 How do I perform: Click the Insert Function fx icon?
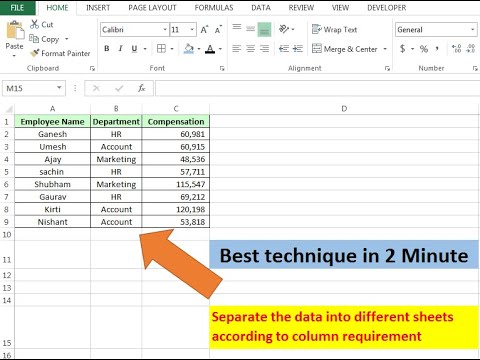coord(142,88)
